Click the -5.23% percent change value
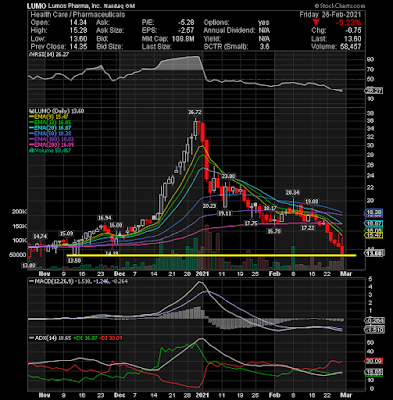Screen dimensions: 393x400 pyautogui.click(x=348, y=23)
